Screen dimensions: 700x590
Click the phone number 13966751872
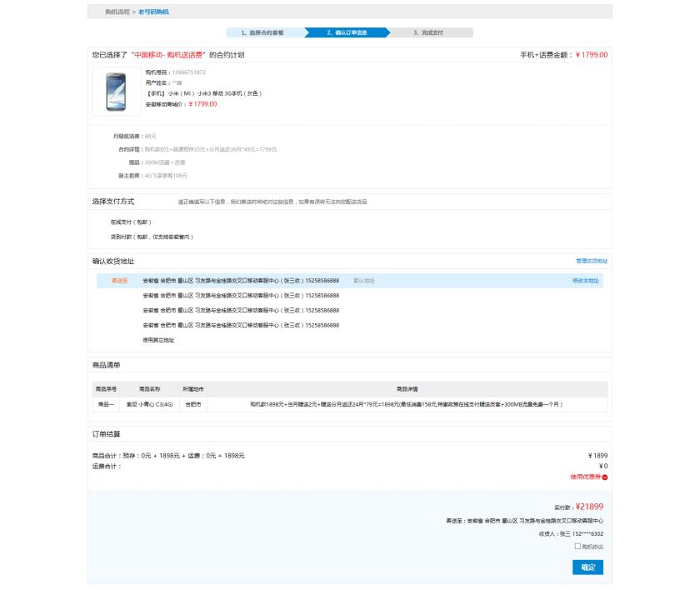189,72
